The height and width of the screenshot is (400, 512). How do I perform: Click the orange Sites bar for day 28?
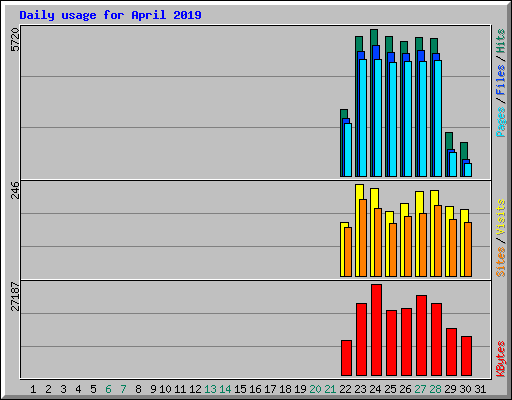tap(438, 241)
